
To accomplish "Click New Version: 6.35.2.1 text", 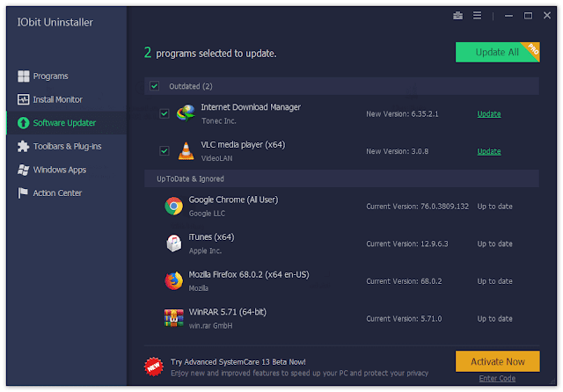I will [x=402, y=114].
